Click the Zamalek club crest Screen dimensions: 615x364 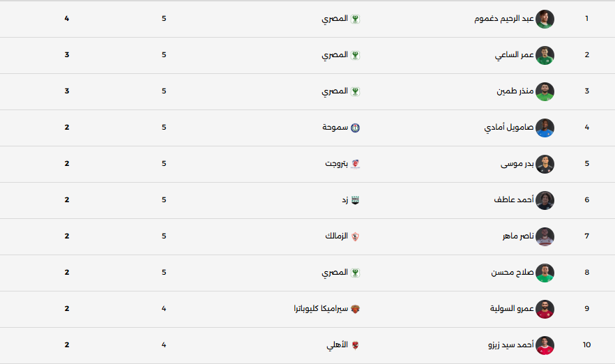click(x=355, y=236)
